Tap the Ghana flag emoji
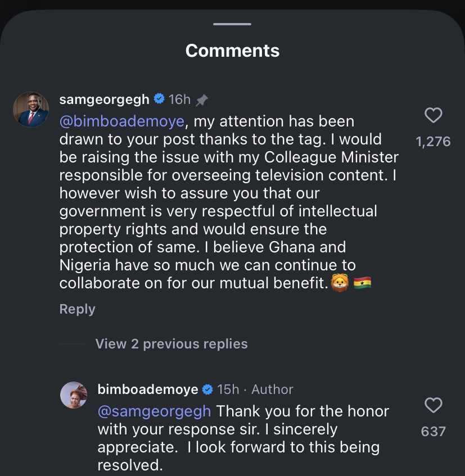The width and height of the screenshot is (465, 476). (x=362, y=283)
